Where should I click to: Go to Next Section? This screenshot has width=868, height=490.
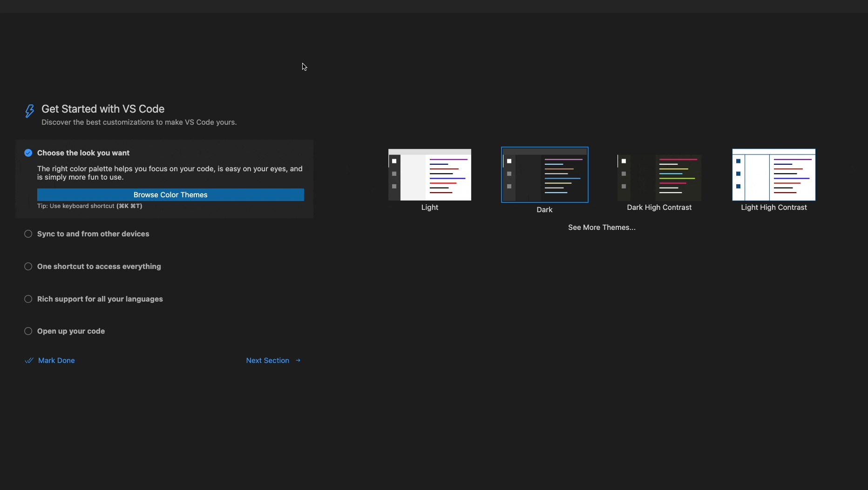(268, 361)
